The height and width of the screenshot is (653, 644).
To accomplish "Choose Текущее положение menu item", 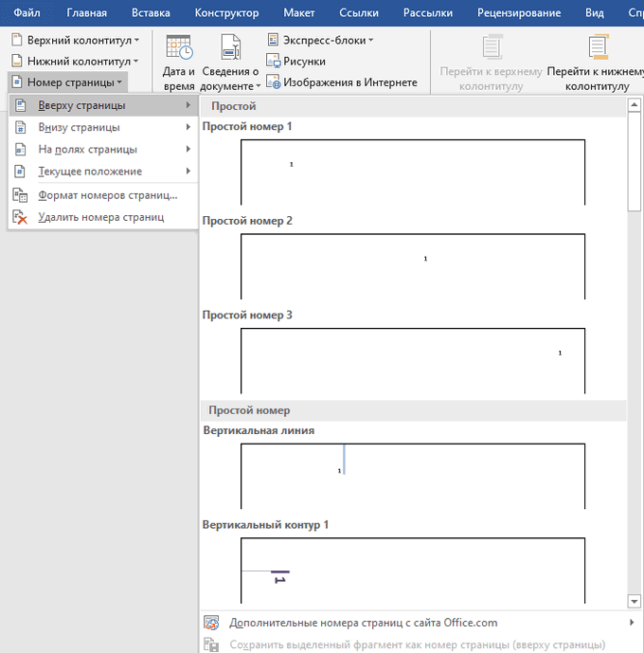I will click(103, 172).
